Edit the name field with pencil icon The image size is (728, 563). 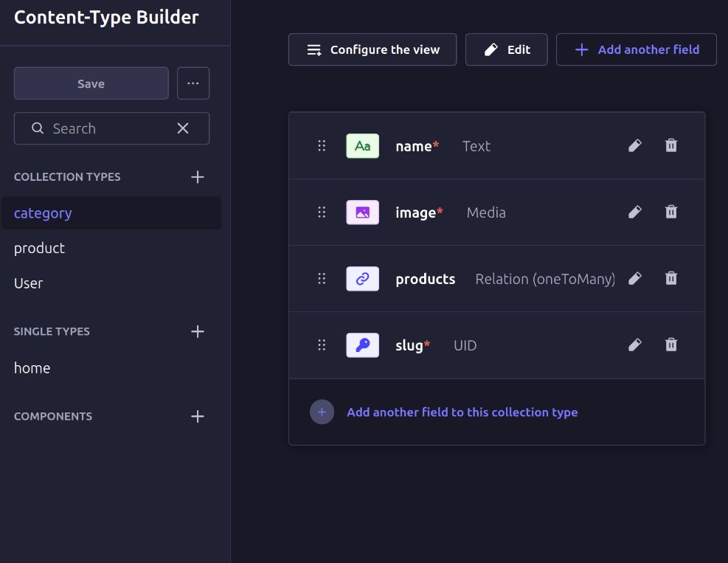coord(634,145)
